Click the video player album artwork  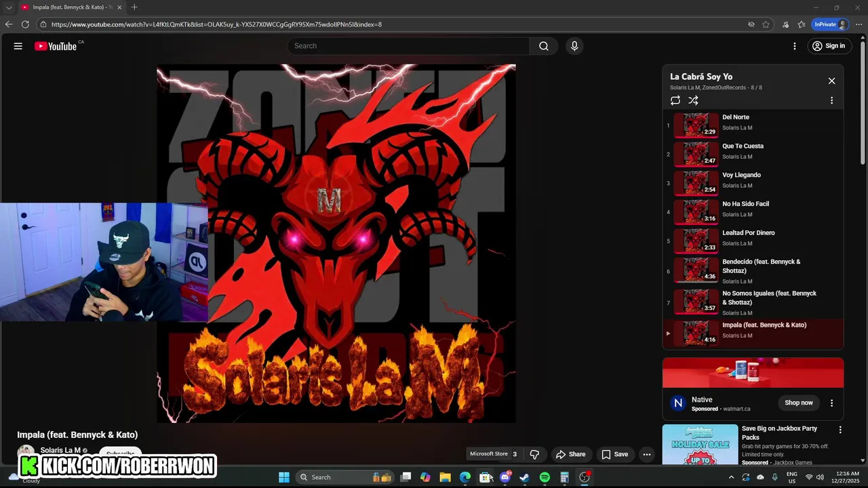pos(336,243)
